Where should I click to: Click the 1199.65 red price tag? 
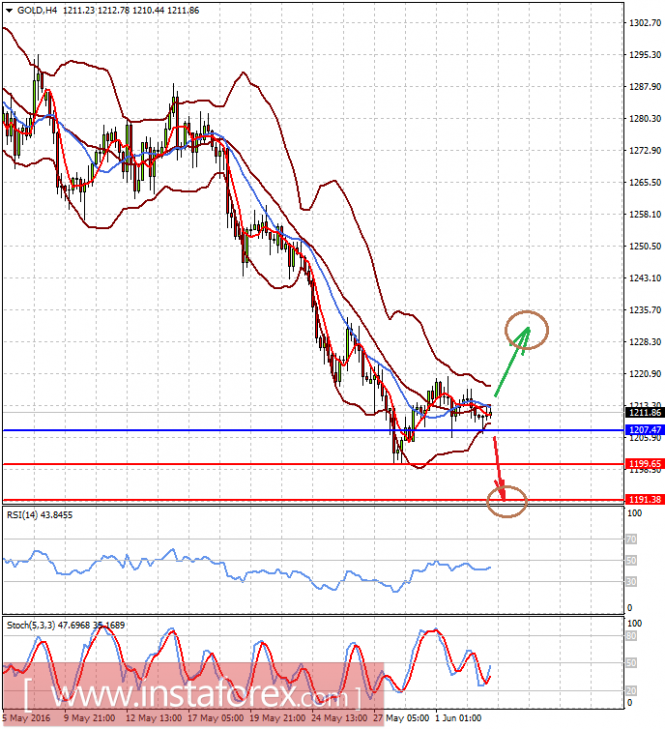tap(645, 464)
